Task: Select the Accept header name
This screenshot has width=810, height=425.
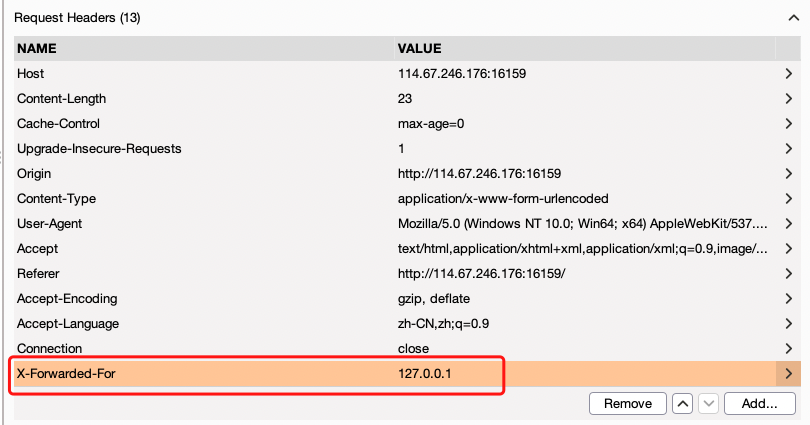Action: point(38,248)
